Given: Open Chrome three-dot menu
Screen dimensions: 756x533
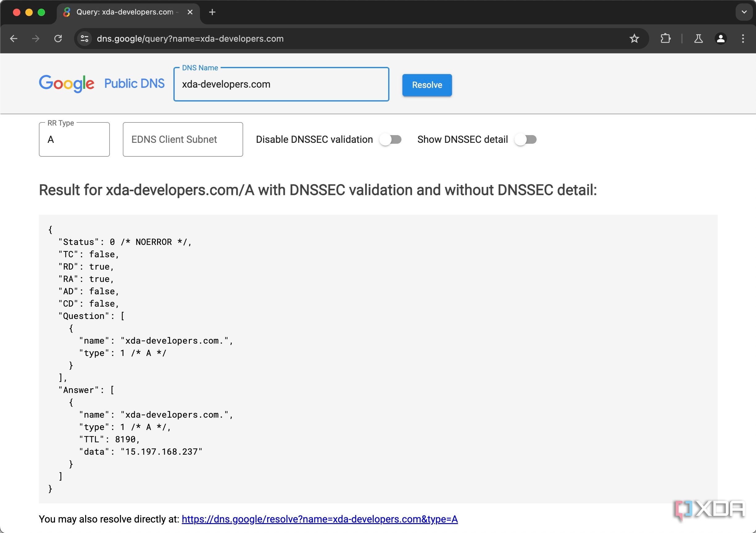Looking at the screenshot, I should (743, 39).
